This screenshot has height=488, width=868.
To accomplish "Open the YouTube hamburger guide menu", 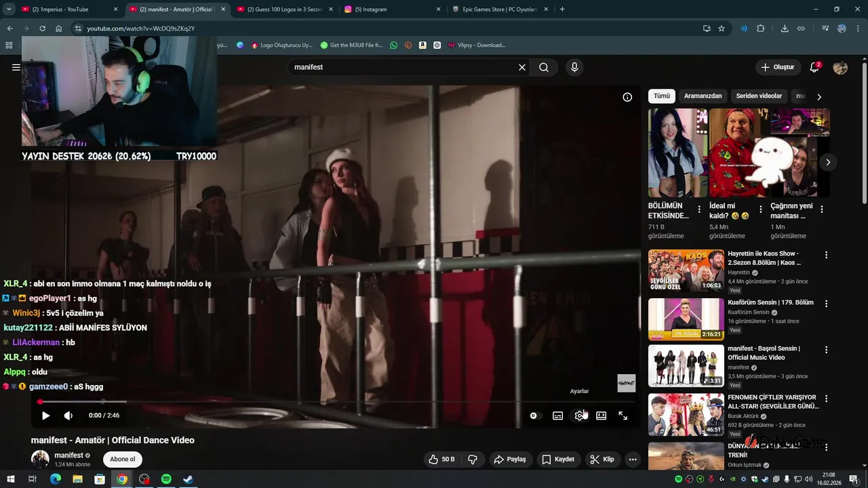I will (16, 67).
